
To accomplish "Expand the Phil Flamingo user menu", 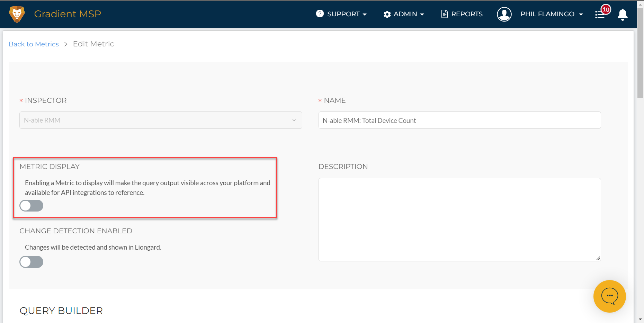I will tap(552, 14).
